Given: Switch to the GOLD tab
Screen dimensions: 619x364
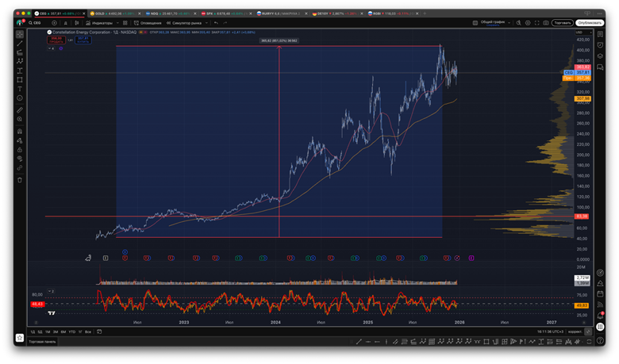Looking at the screenshot, I should [x=100, y=13].
